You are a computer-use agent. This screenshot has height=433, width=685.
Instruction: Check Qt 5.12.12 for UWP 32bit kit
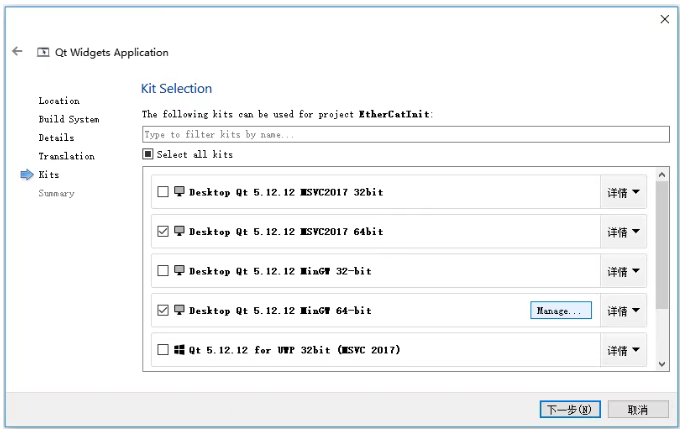pos(163,350)
